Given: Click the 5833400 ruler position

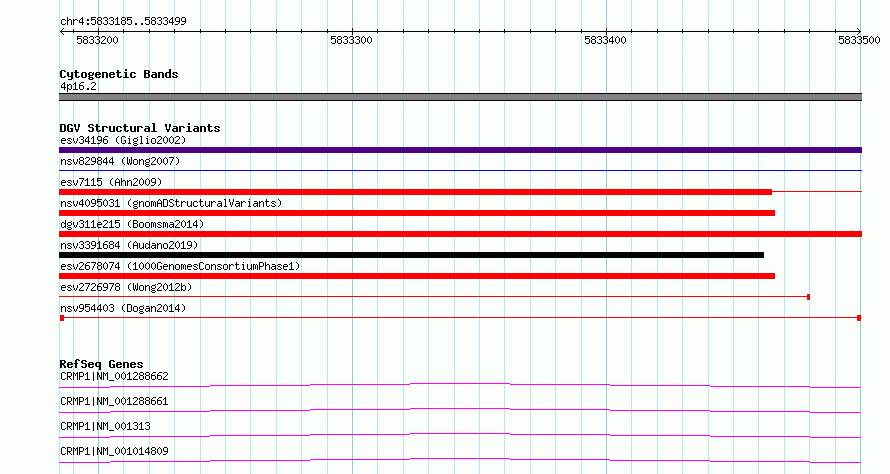Looking at the screenshot, I should point(605,40).
